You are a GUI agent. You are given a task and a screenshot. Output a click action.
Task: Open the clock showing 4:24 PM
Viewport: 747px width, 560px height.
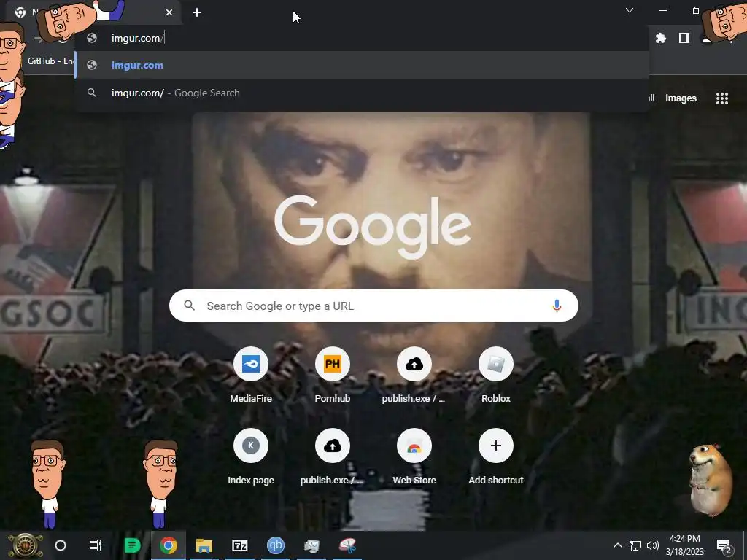pyautogui.click(x=684, y=545)
